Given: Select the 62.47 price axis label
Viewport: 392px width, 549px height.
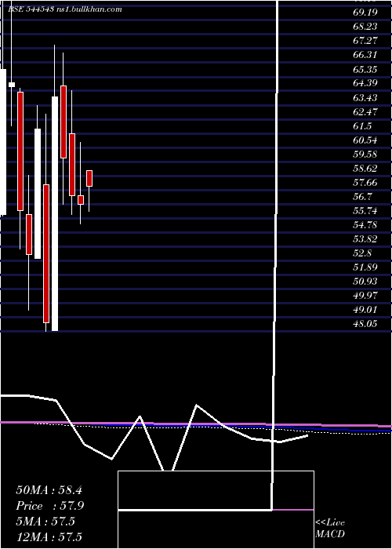Looking at the screenshot, I should click(365, 111).
